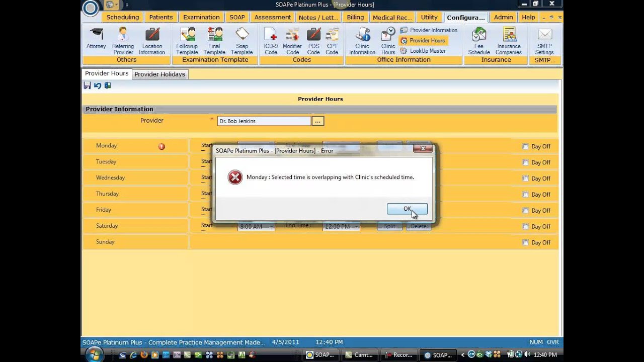
Task: Open SMTP Settings icon
Action: pos(544,41)
